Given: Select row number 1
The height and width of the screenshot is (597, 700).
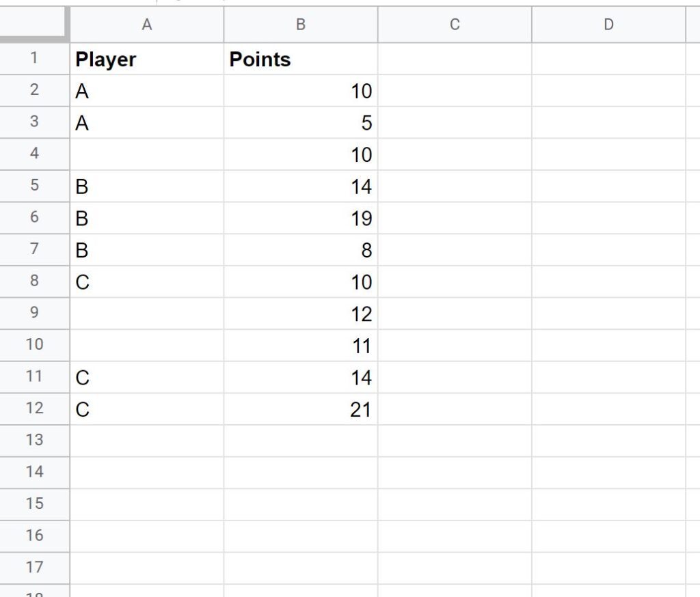Looking at the screenshot, I should tap(34, 59).
